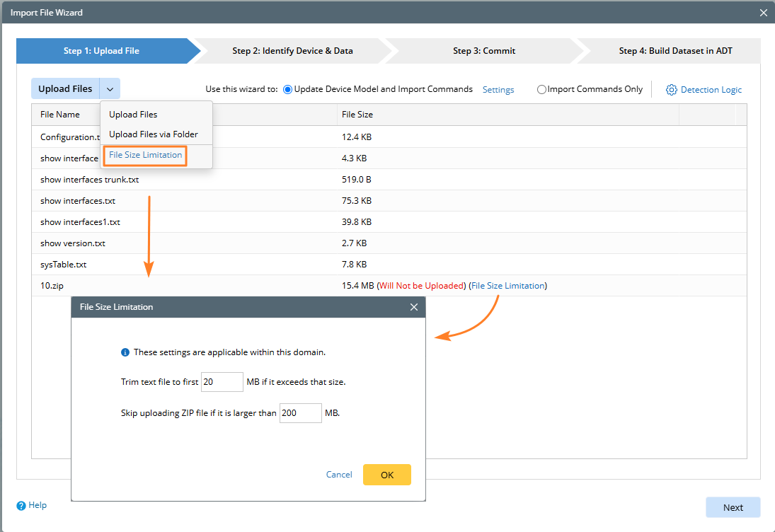Select Update Device Model and Import Commands
The width and height of the screenshot is (775, 532).
pyautogui.click(x=287, y=90)
